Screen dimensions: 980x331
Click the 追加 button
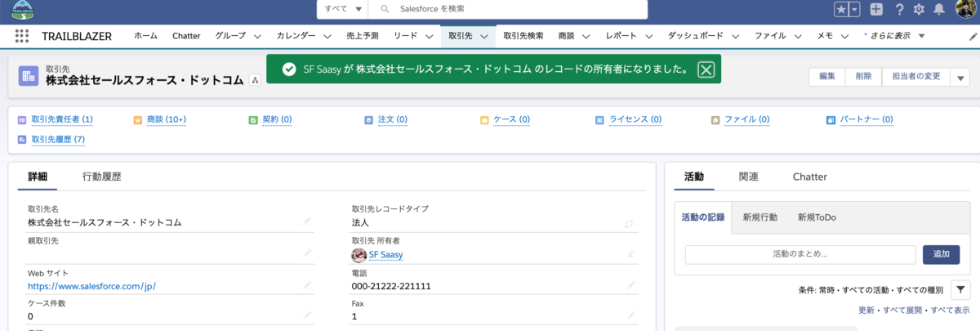(x=941, y=254)
